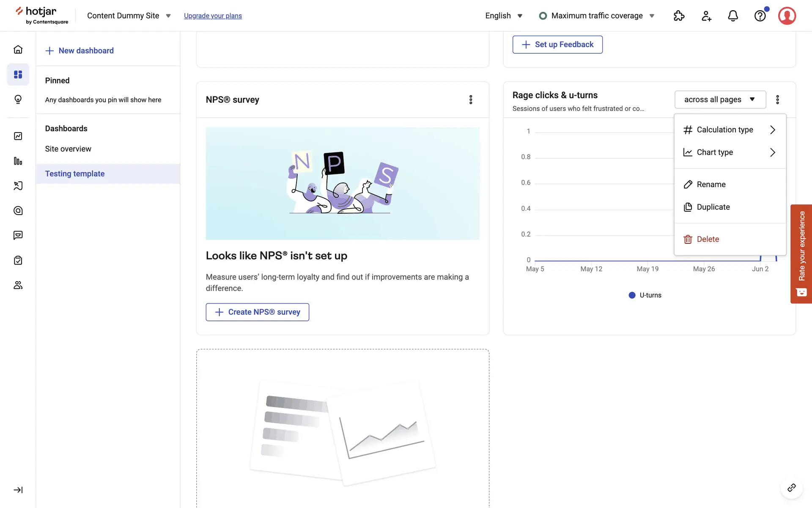
Task: Choose Delete from the widget menu
Action: click(708, 239)
